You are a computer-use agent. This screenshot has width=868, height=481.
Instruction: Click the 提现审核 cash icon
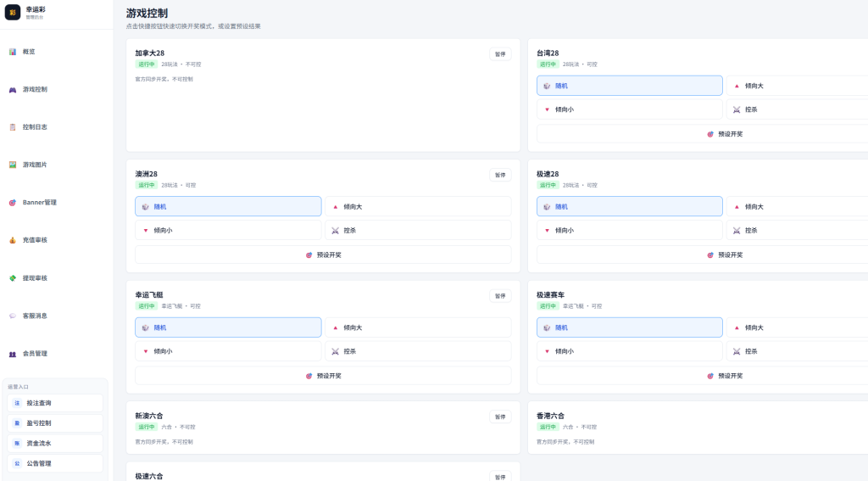point(12,278)
